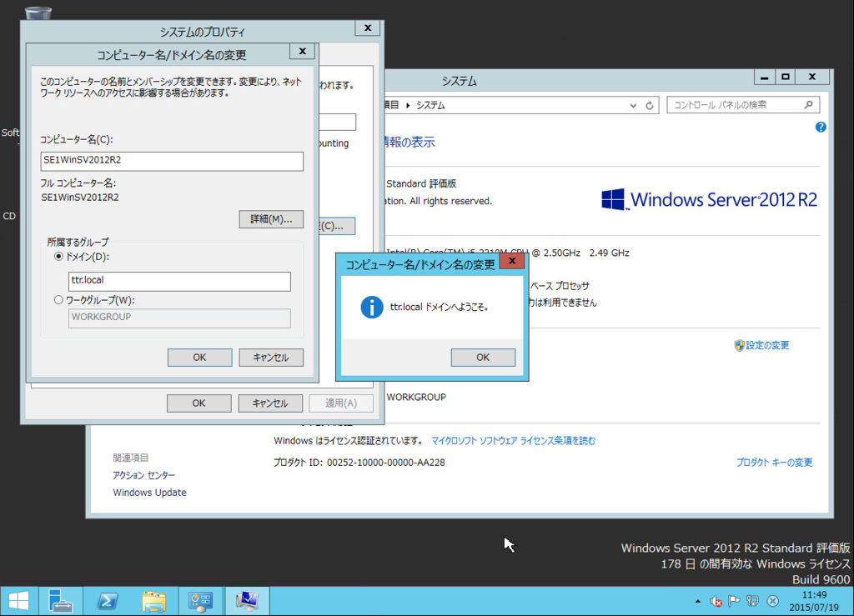Open the Control Panel taskbar icon
854x616 pixels.
[x=200, y=601]
